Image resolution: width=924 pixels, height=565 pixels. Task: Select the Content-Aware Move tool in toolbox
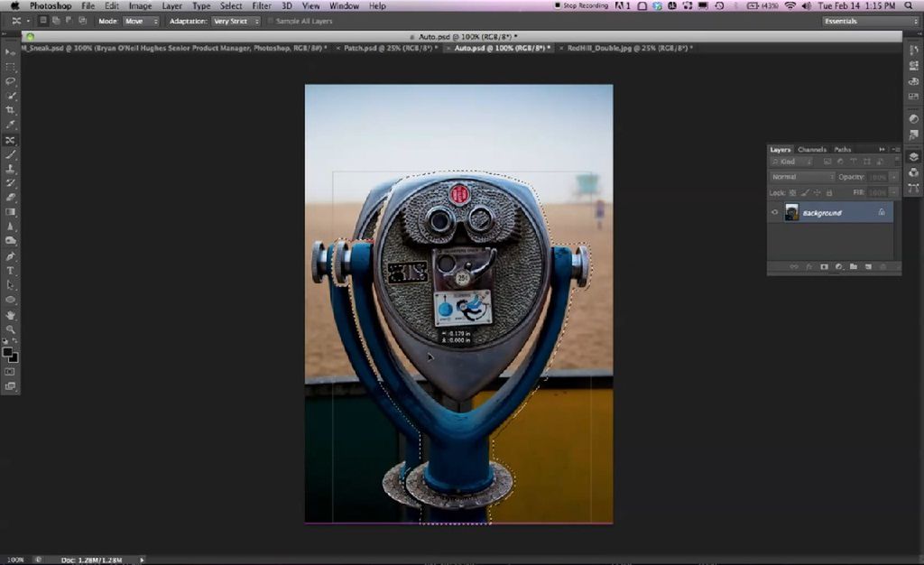(x=10, y=140)
